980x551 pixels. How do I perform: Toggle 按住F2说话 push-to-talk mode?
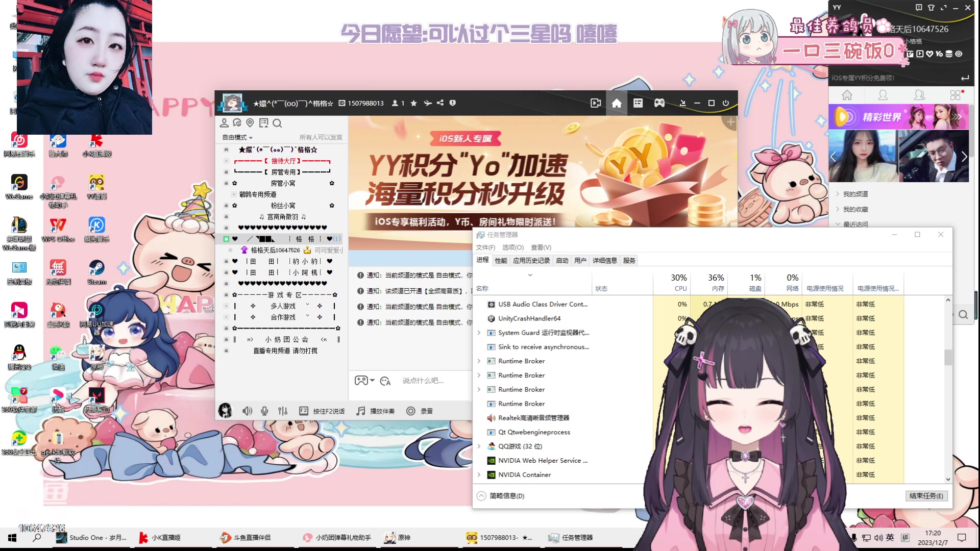click(x=322, y=411)
